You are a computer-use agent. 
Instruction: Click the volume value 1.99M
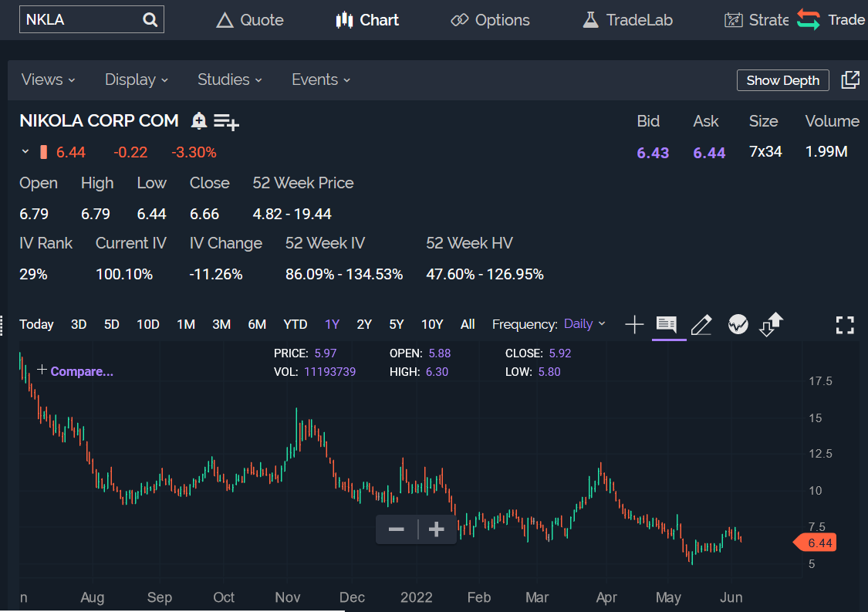[826, 152]
